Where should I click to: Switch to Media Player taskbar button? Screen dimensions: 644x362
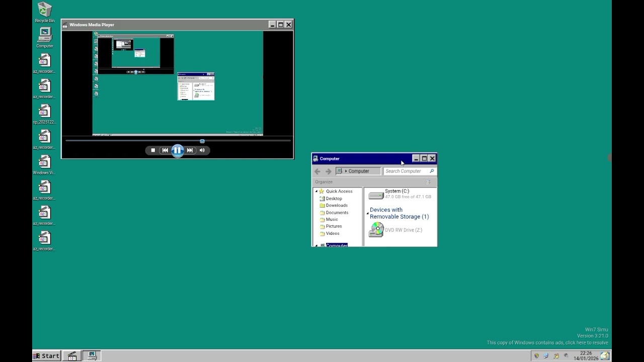click(72, 356)
